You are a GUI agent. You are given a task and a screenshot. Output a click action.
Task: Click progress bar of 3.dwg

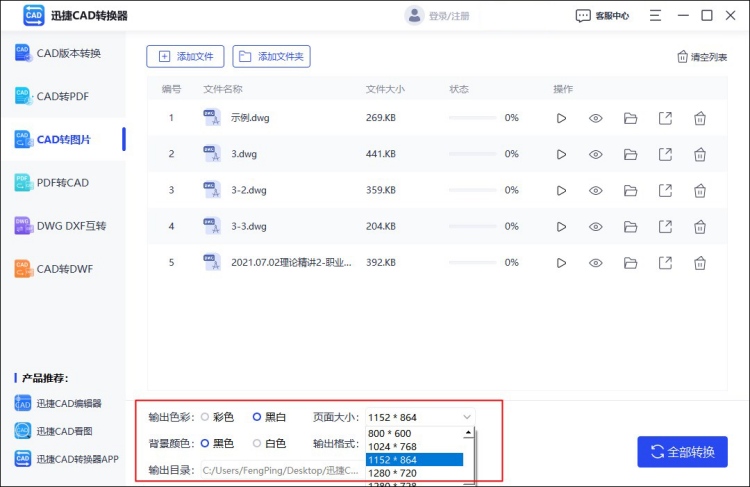click(473, 154)
